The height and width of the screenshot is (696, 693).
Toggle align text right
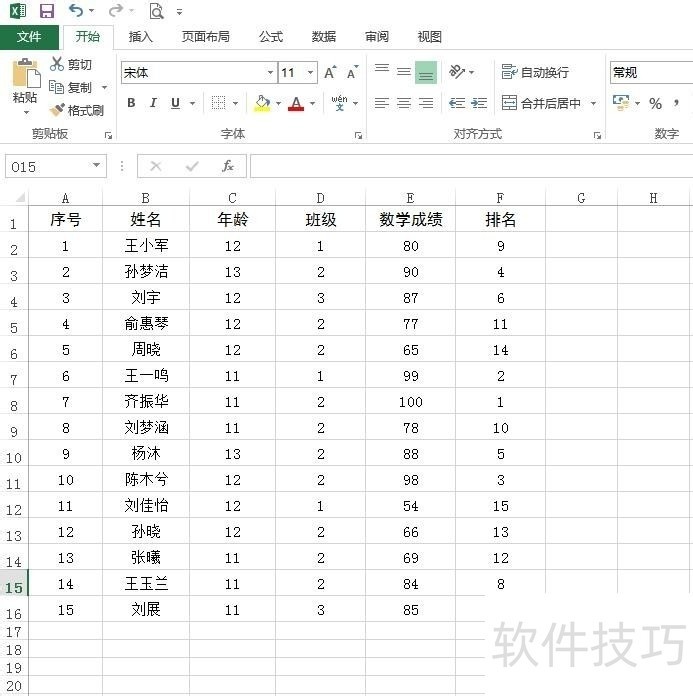click(x=426, y=103)
